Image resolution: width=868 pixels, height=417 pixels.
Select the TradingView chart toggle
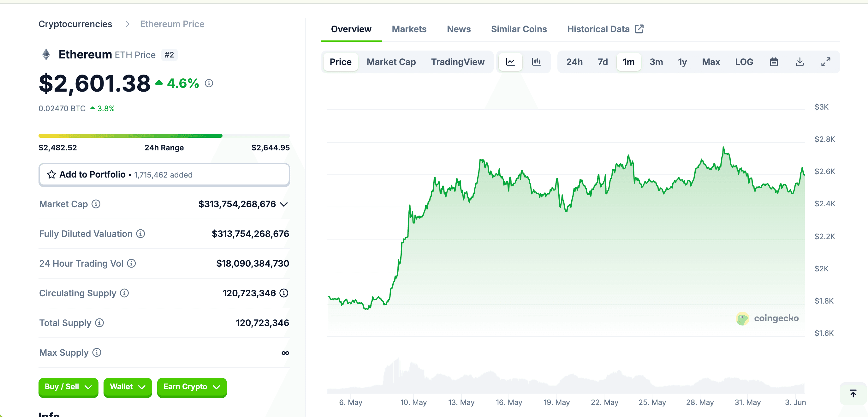pyautogui.click(x=458, y=62)
